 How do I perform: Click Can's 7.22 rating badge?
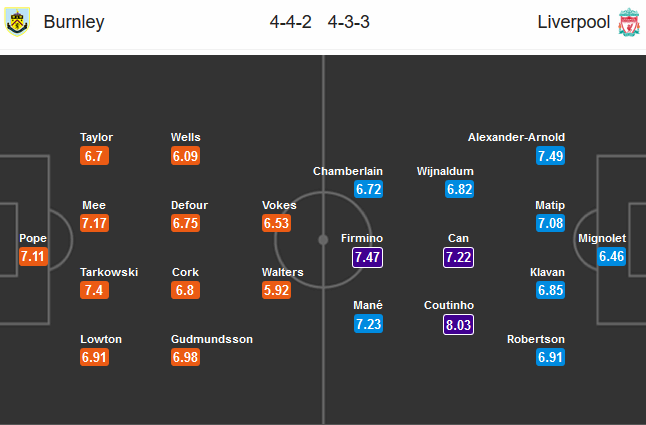click(x=459, y=257)
